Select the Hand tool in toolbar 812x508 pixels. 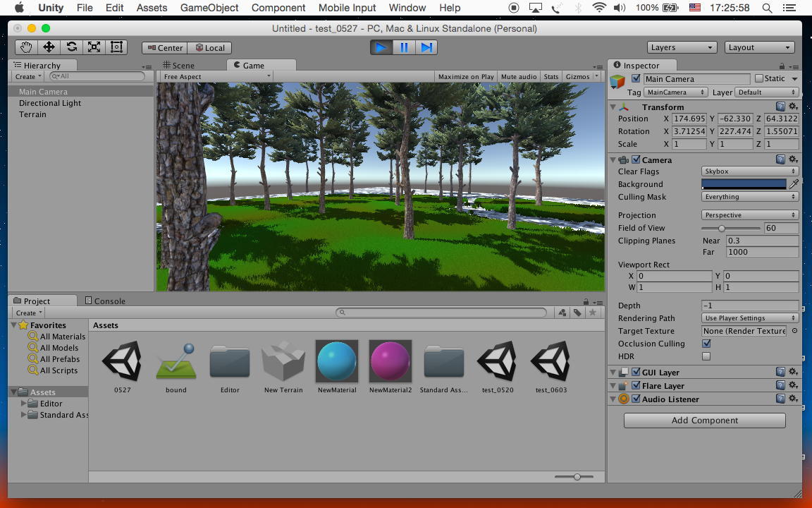pyautogui.click(x=26, y=47)
